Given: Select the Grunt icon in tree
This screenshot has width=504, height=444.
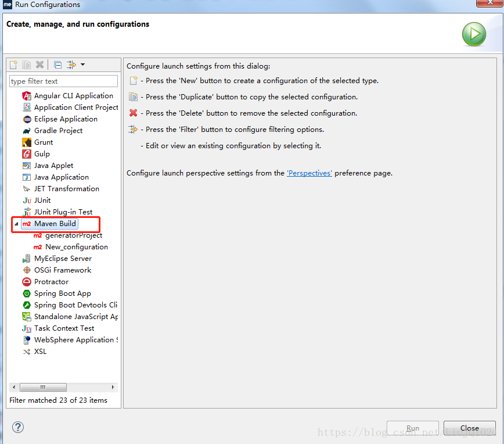Looking at the screenshot, I should coord(27,142).
